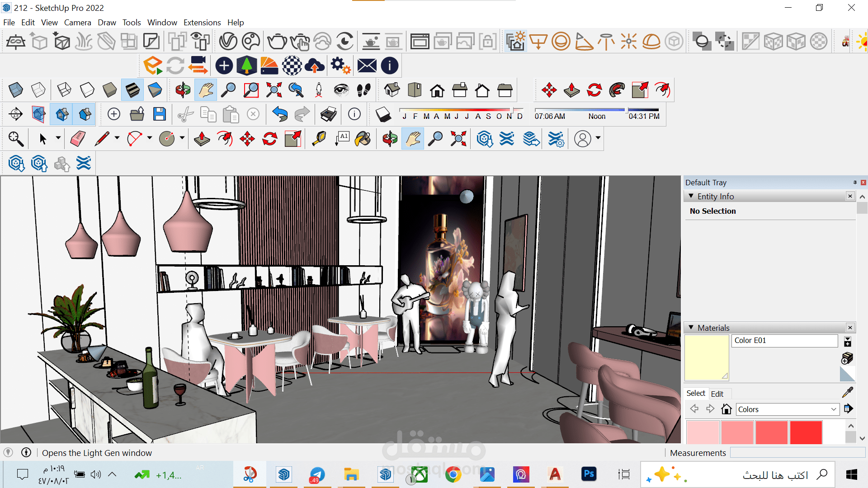Pick the bright red color swatch
The height and width of the screenshot is (488, 868).
(806, 432)
